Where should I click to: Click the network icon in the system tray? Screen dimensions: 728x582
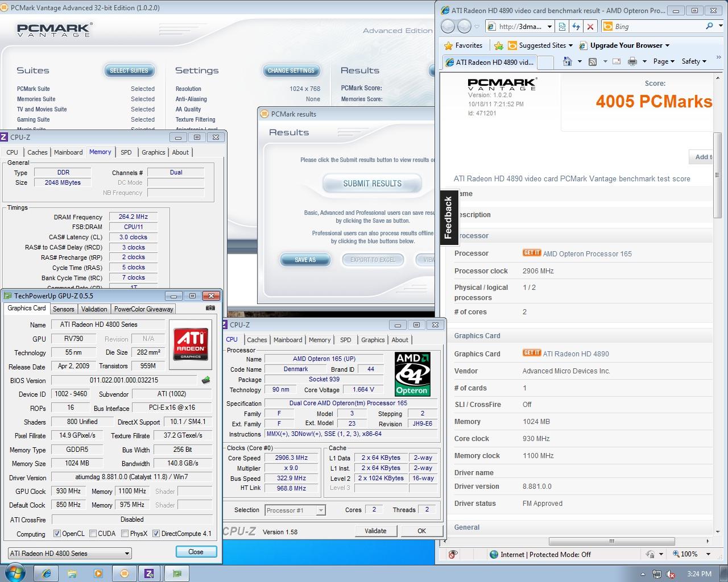coord(657,574)
